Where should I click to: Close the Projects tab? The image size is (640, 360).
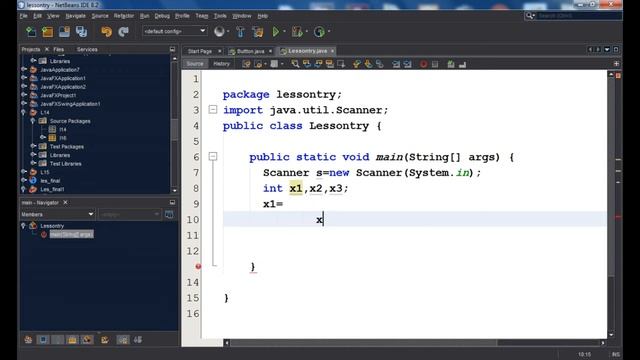(47, 49)
